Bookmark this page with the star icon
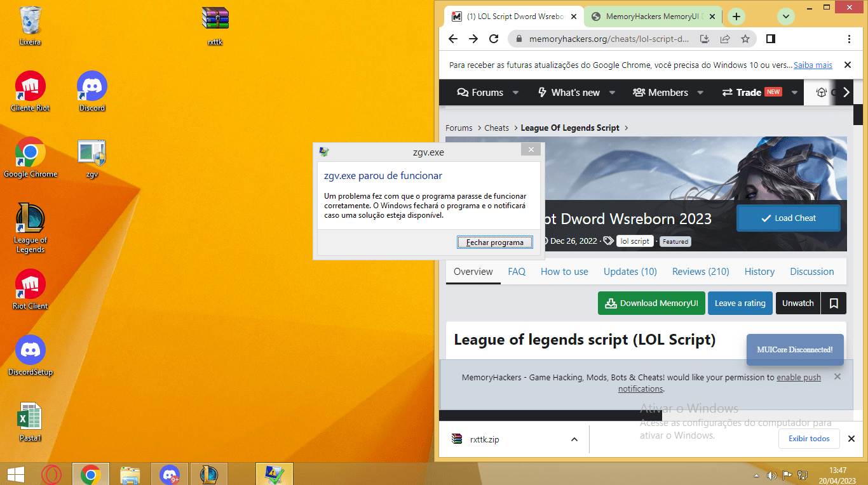This screenshot has height=485, width=868. coord(745,39)
